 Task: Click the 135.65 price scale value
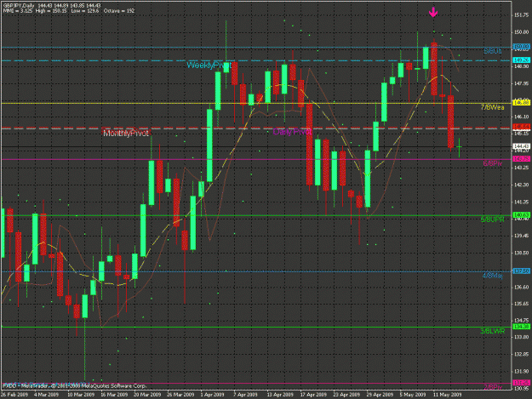click(522, 304)
